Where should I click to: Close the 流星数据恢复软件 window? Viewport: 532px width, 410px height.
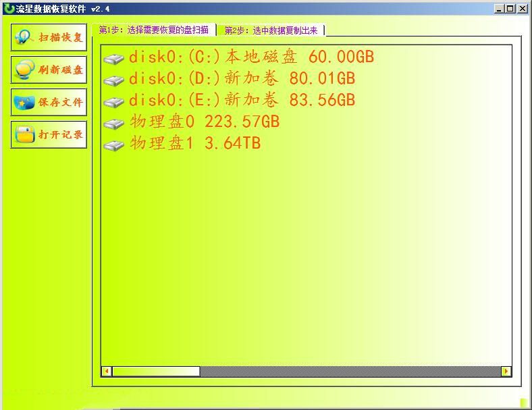(x=522, y=9)
